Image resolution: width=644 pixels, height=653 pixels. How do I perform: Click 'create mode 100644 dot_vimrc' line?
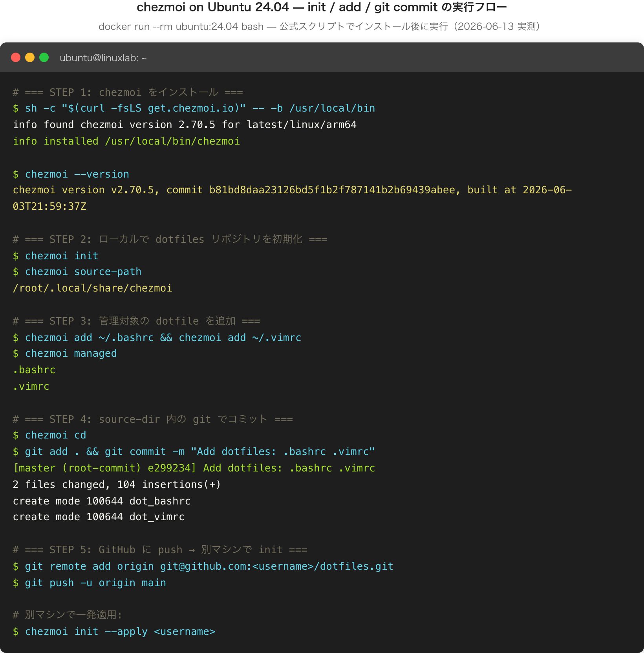(99, 517)
